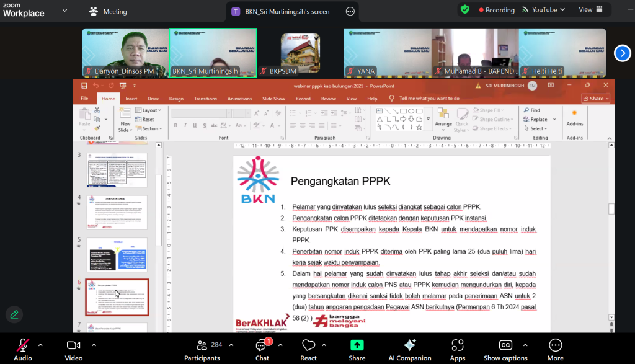Click the annotation pencil icon

[14, 314]
